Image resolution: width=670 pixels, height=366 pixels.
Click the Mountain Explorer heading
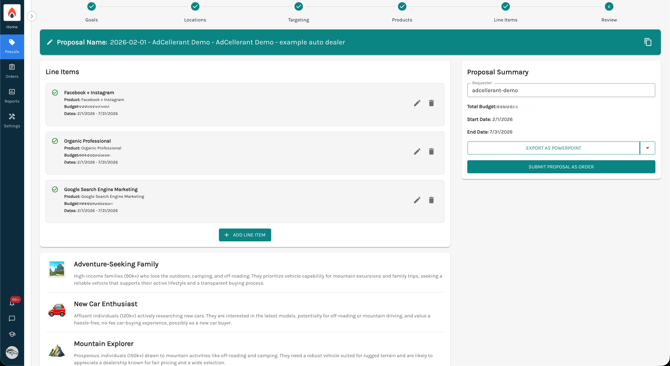point(104,344)
